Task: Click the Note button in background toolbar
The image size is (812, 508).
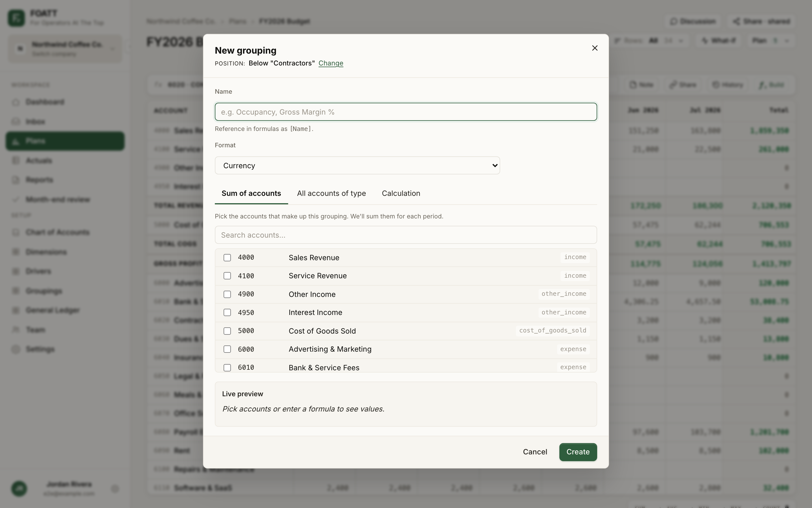Action: pyautogui.click(x=641, y=85)
